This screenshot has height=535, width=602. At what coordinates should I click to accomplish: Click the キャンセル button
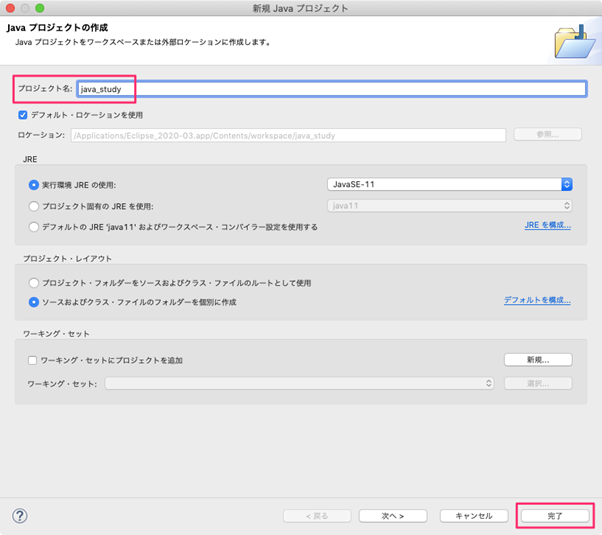pos(474,516)
